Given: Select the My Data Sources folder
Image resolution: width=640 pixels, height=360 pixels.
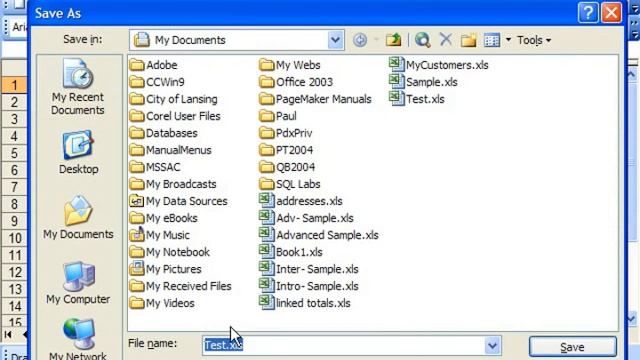Looking at the screenshot, I should [178, 201].
